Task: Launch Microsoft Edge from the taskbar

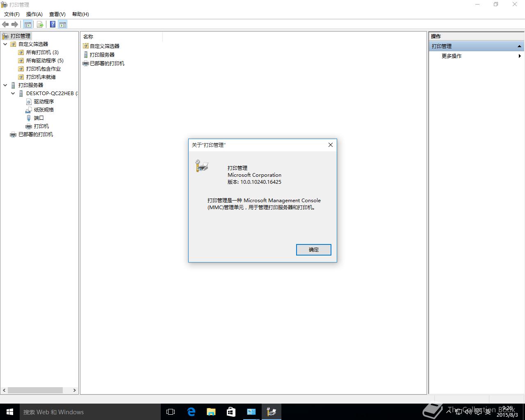Action: (191, 412)
